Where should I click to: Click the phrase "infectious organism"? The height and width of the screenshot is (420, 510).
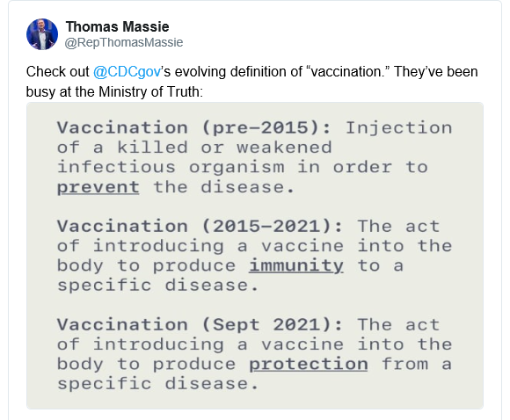171,168
